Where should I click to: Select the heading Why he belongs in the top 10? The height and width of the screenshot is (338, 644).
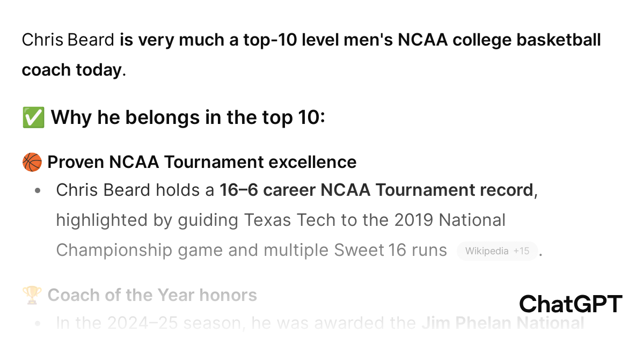coord(188,117)
